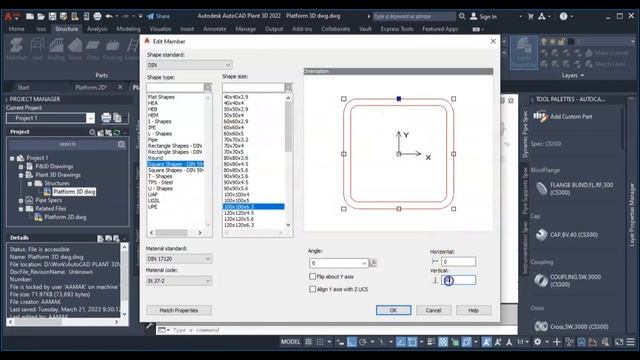Toggle ortho mode in status bar
Image resolution: width=640 pixels, height=360 pixels.
click(x=352, y=342)
